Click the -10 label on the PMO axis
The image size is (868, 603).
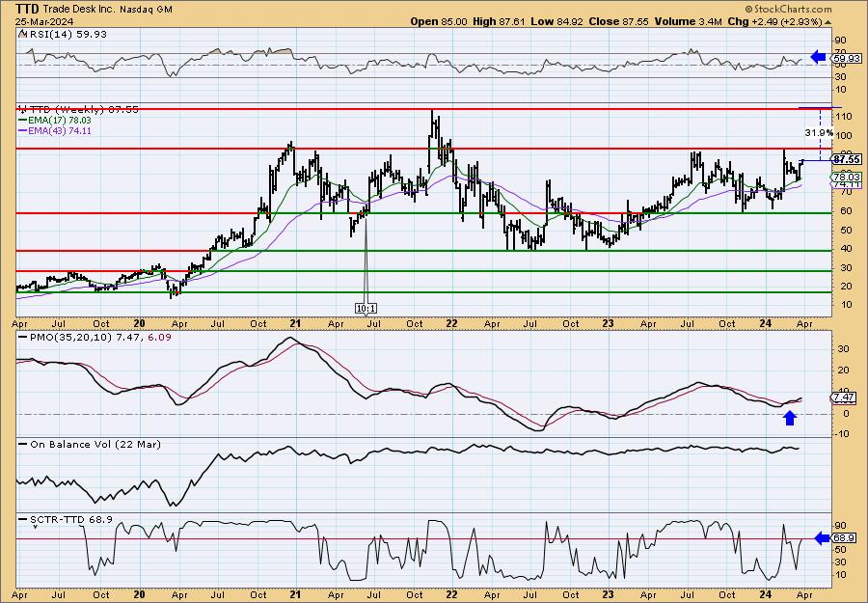coord(841,434)
